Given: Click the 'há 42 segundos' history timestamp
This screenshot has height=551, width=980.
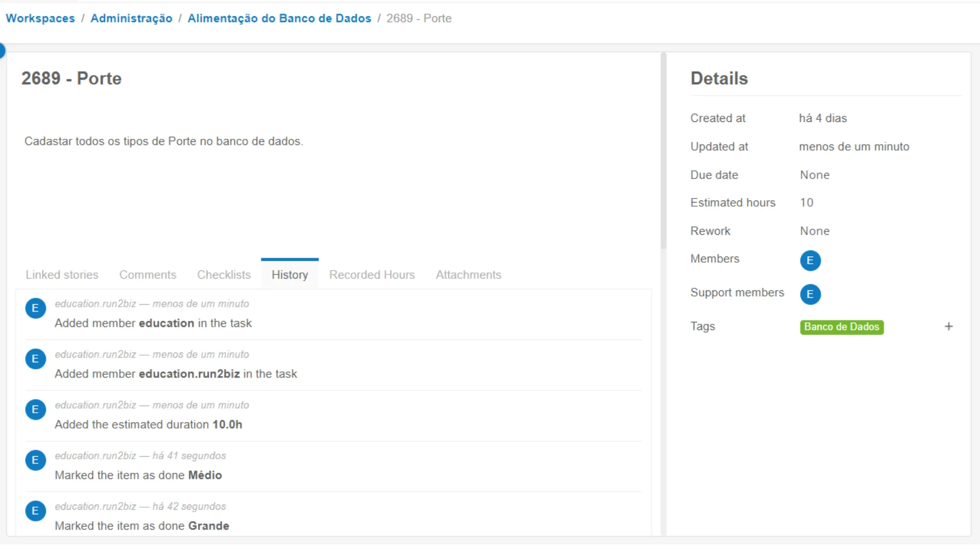Looking at the screenshot, I should pyautogui.click(x=189, y=506).
